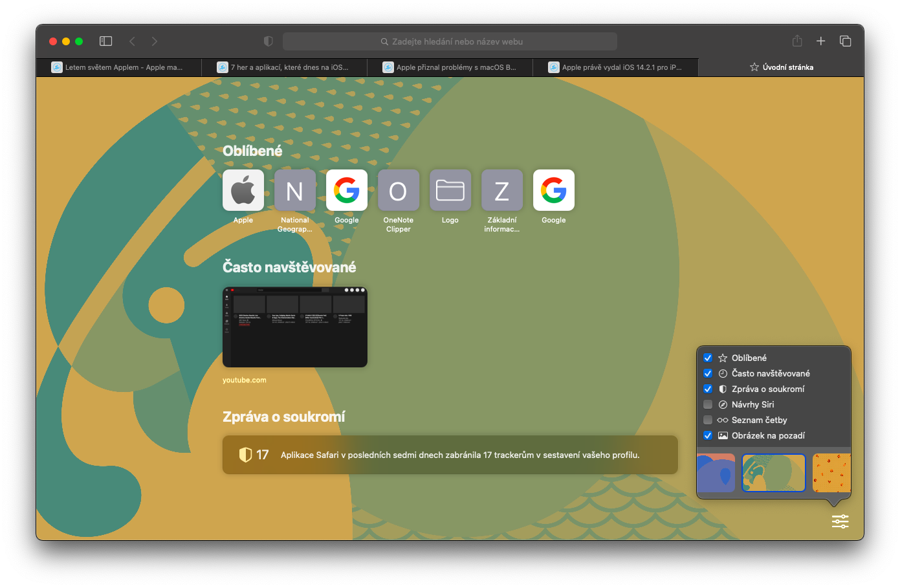900x588 pixels.
Task: Open the Logo favorites folder
Action: click(450, 190)
